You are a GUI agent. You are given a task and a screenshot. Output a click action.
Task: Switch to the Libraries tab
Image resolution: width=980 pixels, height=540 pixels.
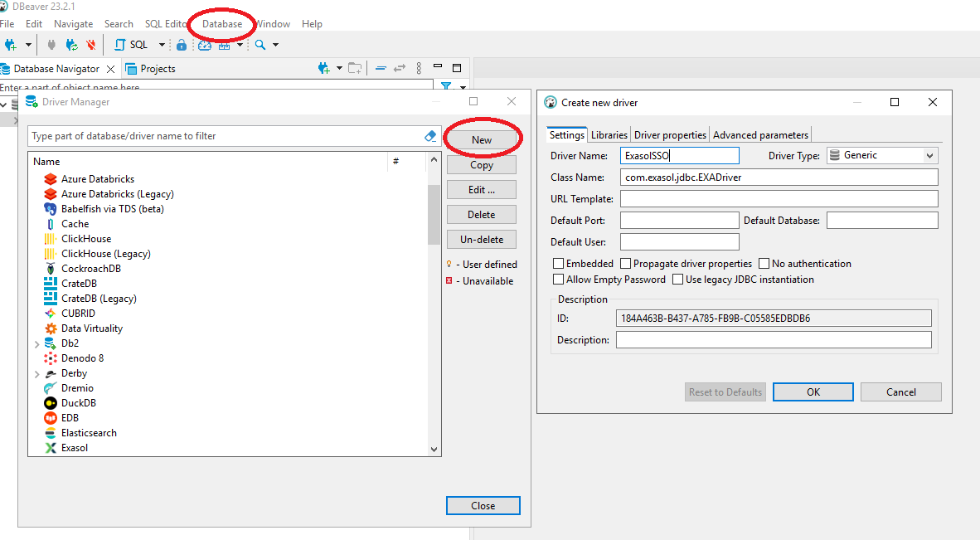click(609, 134)
